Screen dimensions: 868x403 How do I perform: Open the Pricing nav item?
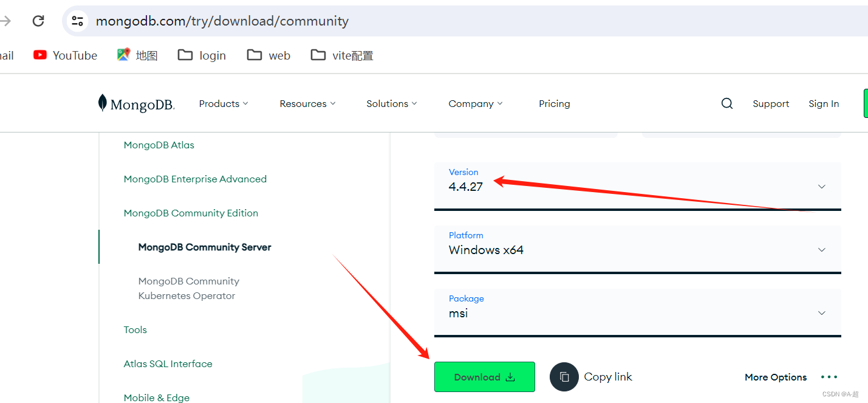pos(555,104)
